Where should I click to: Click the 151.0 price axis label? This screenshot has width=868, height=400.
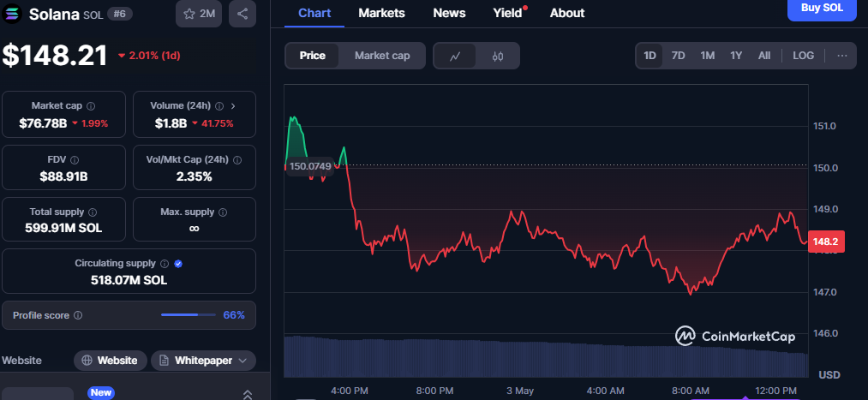(825, 126)
